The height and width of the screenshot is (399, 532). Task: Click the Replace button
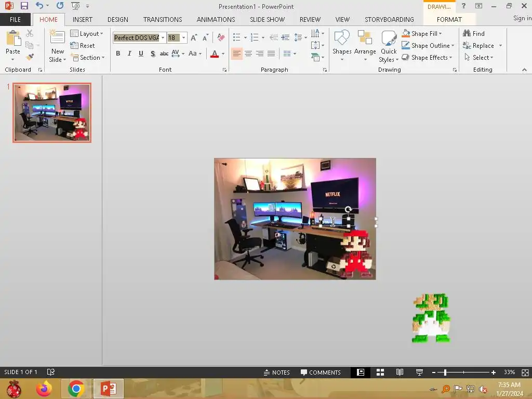(x=478, y=46)
